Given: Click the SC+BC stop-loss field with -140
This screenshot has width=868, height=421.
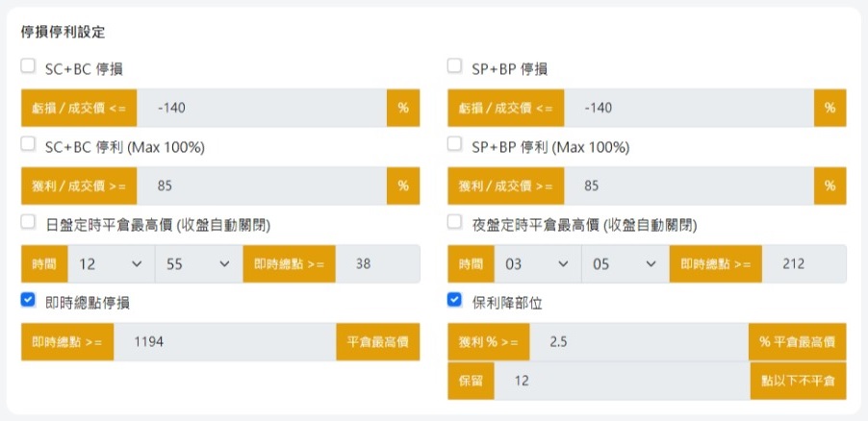Looking at the screenshot, I should click(262, 108).
